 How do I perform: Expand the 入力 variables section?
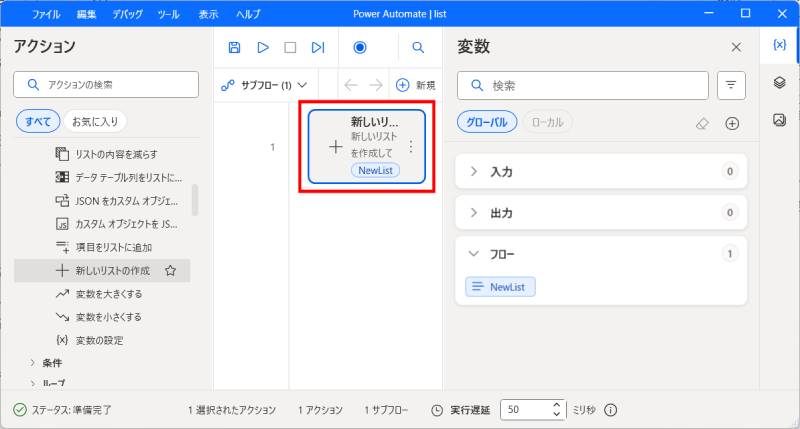coord(473,171)
